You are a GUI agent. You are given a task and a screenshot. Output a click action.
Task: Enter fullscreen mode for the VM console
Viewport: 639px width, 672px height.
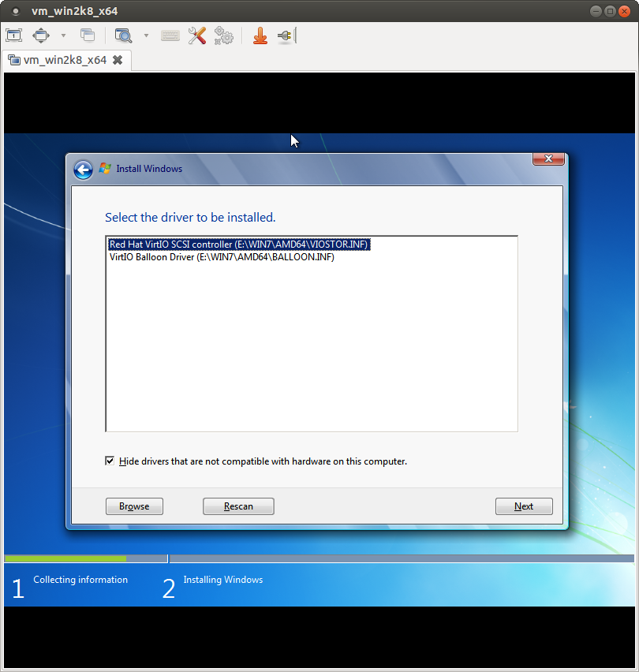[x=40, y=35]
